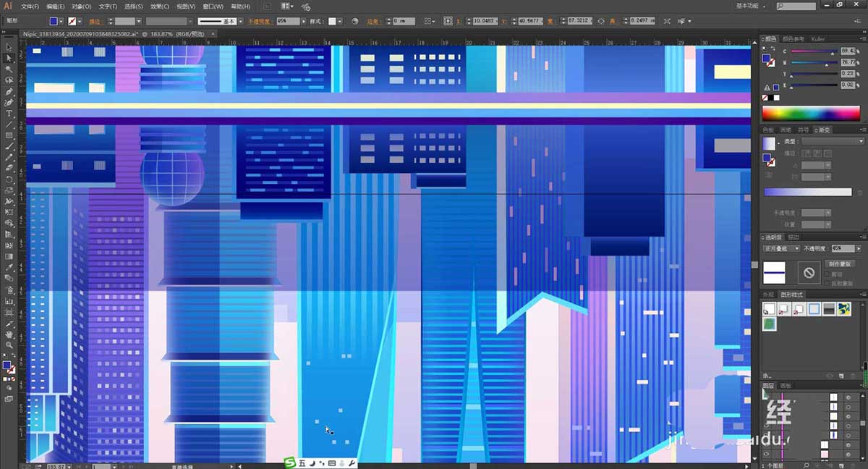Expand opacity 45% arrow in Transparency panel

pos(859,248)
